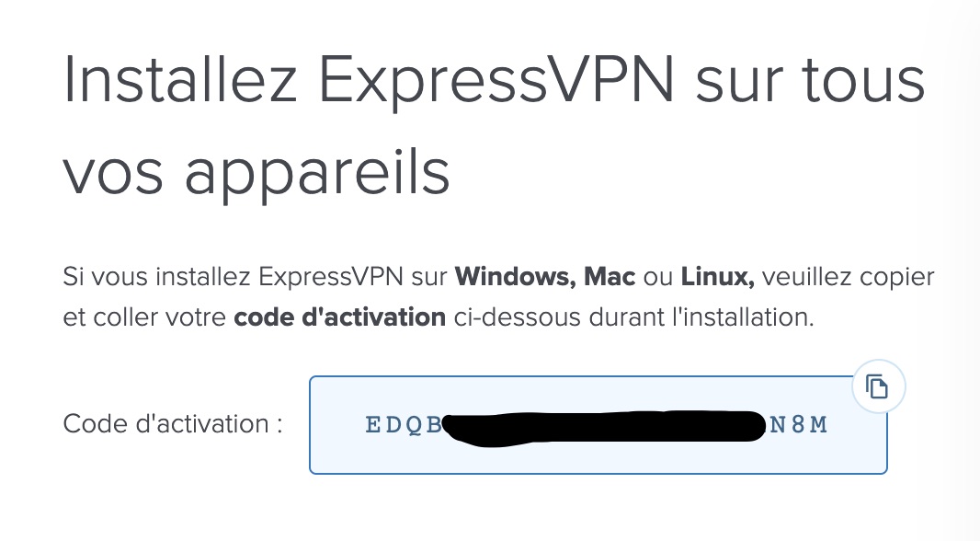Image resolution: width=980 pixels, height=541 pixels.
Task: Click the bold 'Windows,' text
Action: [x=515, y=276]
